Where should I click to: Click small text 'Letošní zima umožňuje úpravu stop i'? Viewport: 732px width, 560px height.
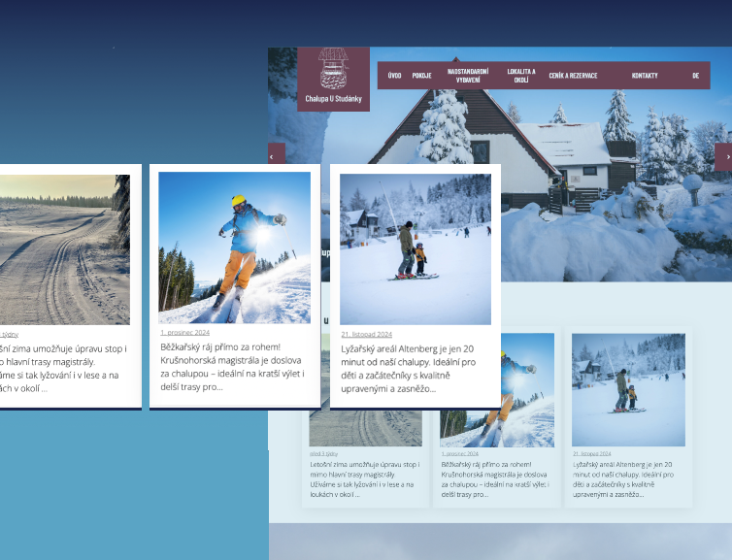[365, 464]
